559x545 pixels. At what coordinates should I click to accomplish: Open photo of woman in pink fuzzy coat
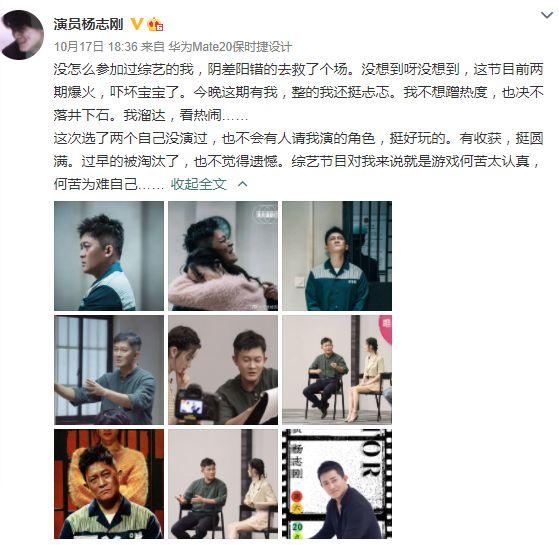click(x=223, y=256)
